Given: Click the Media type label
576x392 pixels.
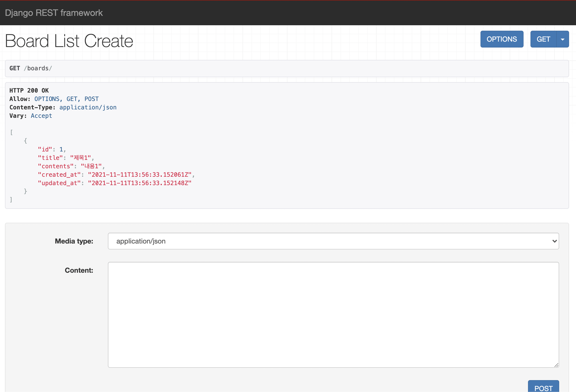Looking at the screenshot, I should pos(74,241).
